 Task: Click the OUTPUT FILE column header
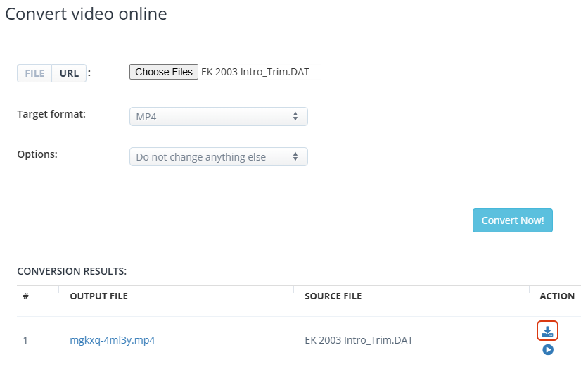click(99, 296)
